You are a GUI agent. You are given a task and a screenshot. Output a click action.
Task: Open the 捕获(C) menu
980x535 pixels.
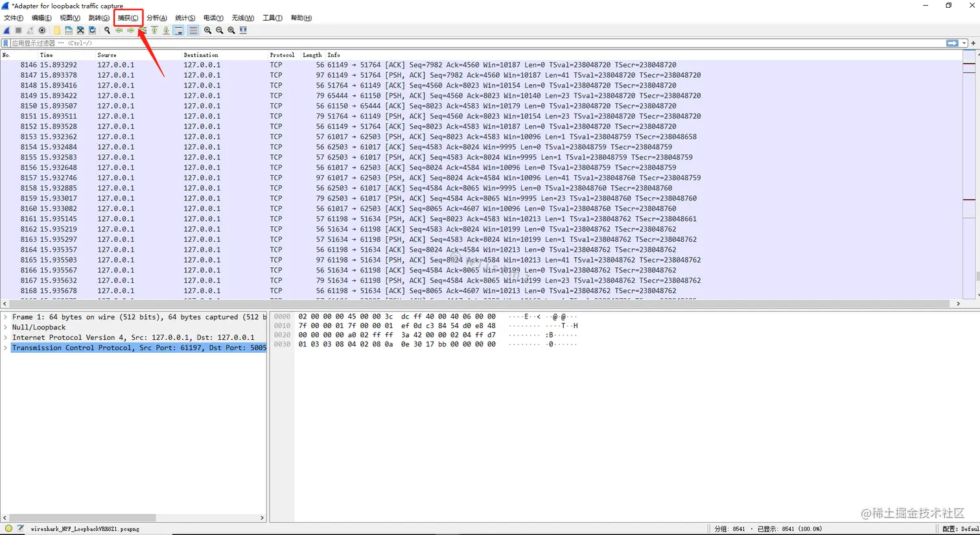tap(128, 18)
